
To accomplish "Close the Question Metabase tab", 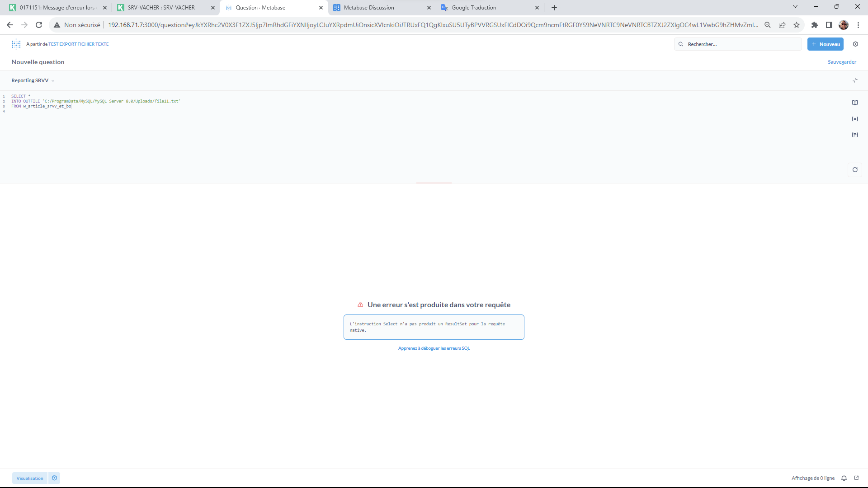I will pyautogui.click(x=321, y=8).
